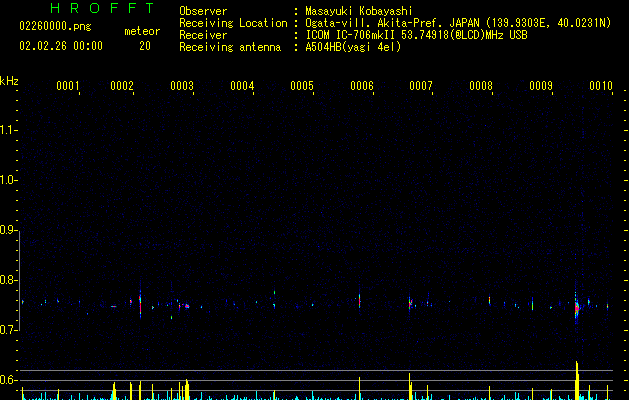Click time marker 0002

click(x=122, y=85)
